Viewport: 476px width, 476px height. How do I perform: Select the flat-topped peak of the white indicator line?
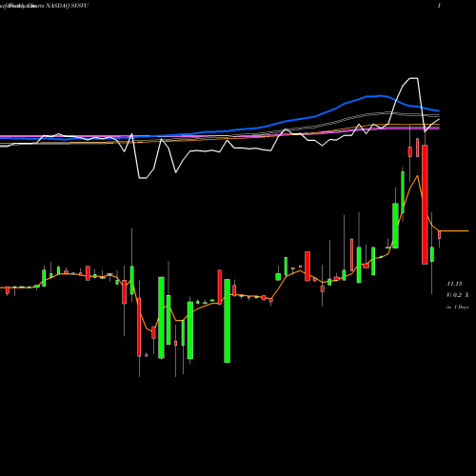pyautogui.click(x=413, y=78)
